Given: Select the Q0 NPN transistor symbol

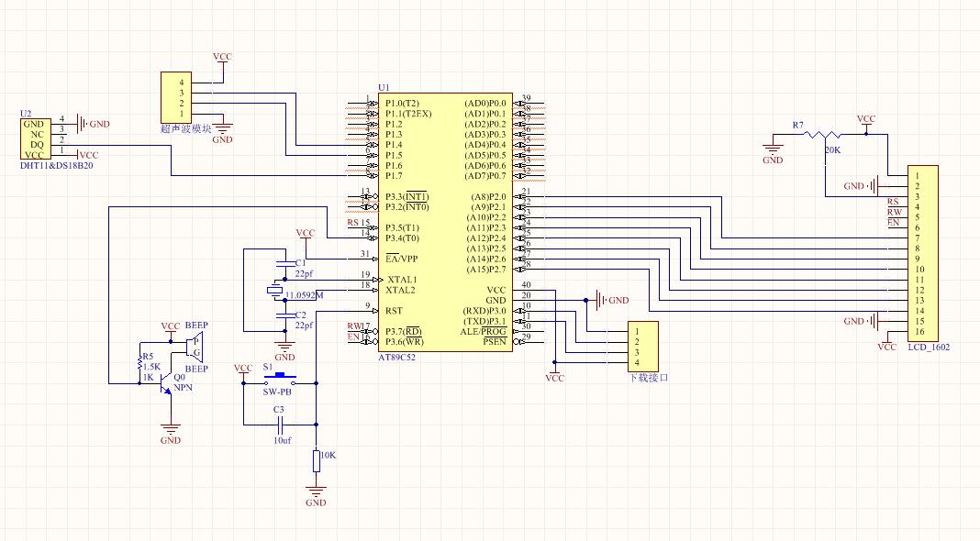Looking at the screenshot, I should (166, 383).
